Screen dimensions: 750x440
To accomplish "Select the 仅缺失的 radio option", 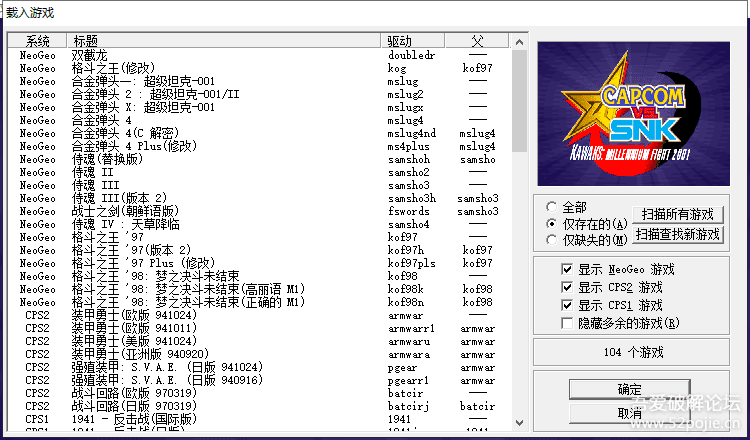I will click(x=551, y=239).
